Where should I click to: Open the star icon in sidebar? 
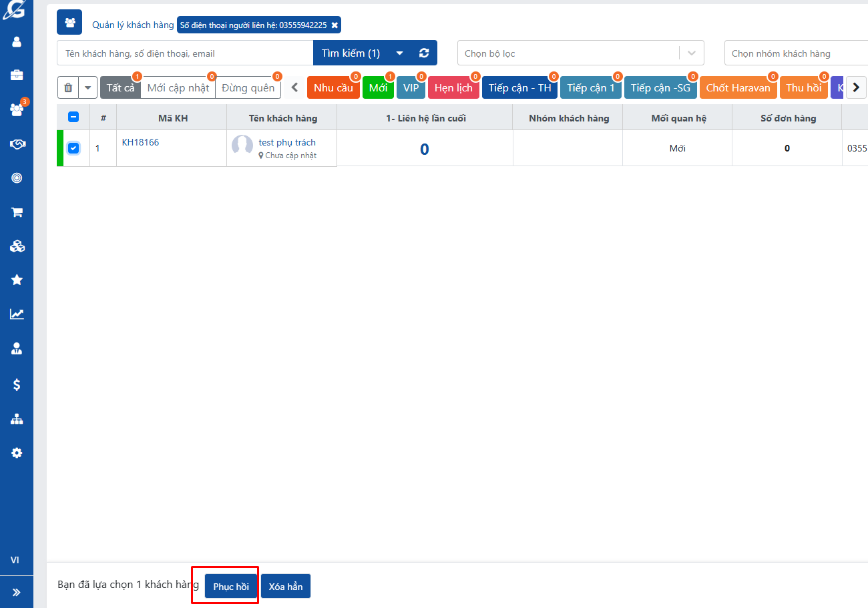[17, 280]
